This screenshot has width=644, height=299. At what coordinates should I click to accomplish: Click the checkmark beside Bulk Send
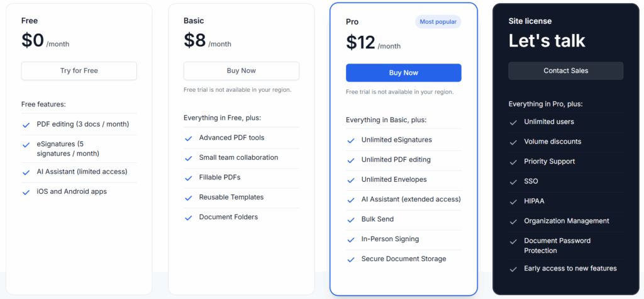(x=350, y=220)
